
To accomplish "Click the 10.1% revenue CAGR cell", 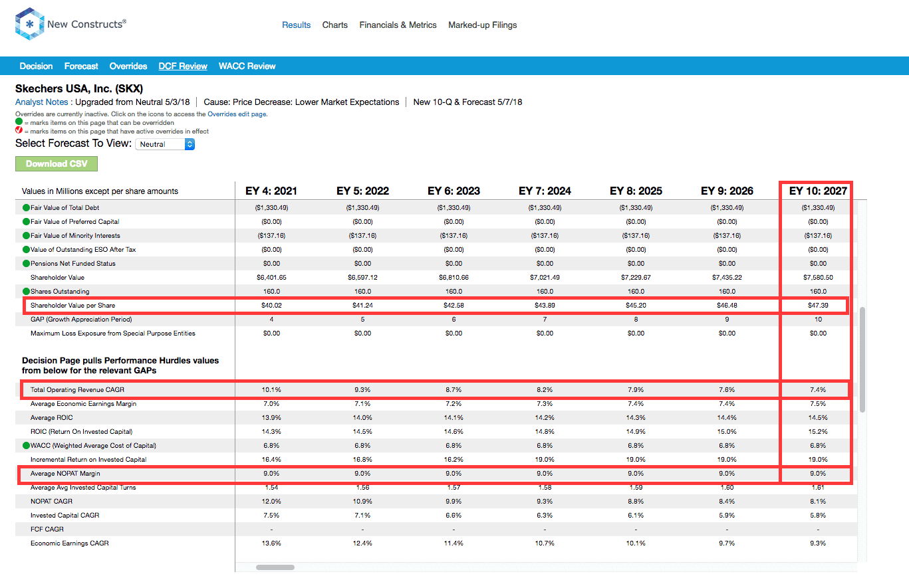I will click(271, 390).
